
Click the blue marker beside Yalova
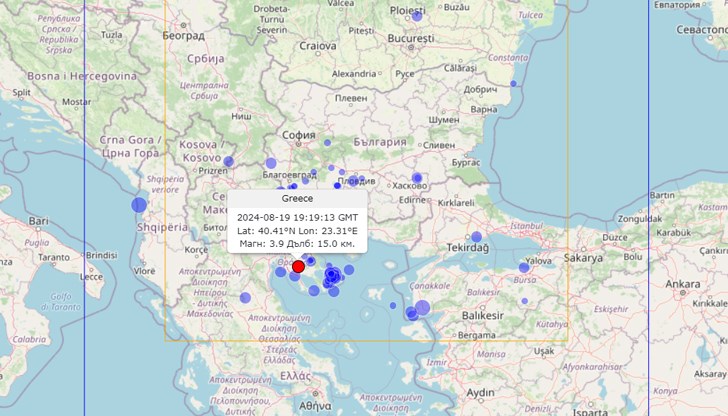click(524, 267)
